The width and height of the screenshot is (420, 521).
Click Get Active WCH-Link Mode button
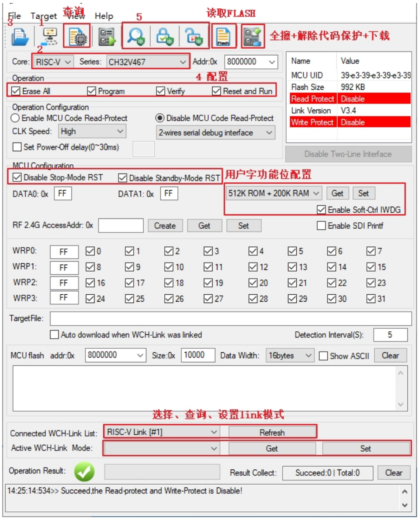(x=272, y=449)
